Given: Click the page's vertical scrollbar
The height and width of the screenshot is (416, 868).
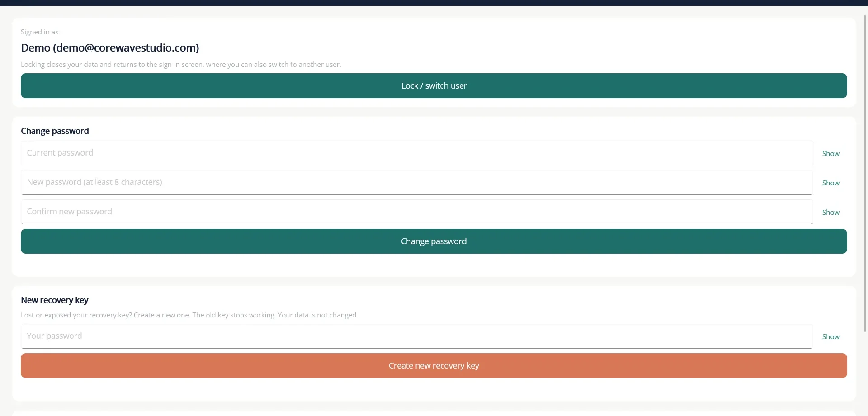Looking at the screenshot, I should (865, 174).
